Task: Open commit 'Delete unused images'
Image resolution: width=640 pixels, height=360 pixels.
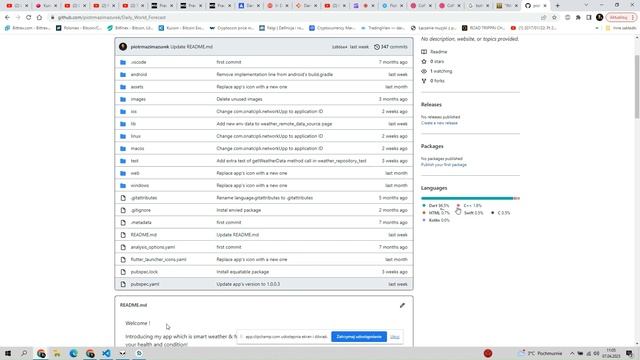Action: [239, 99]
